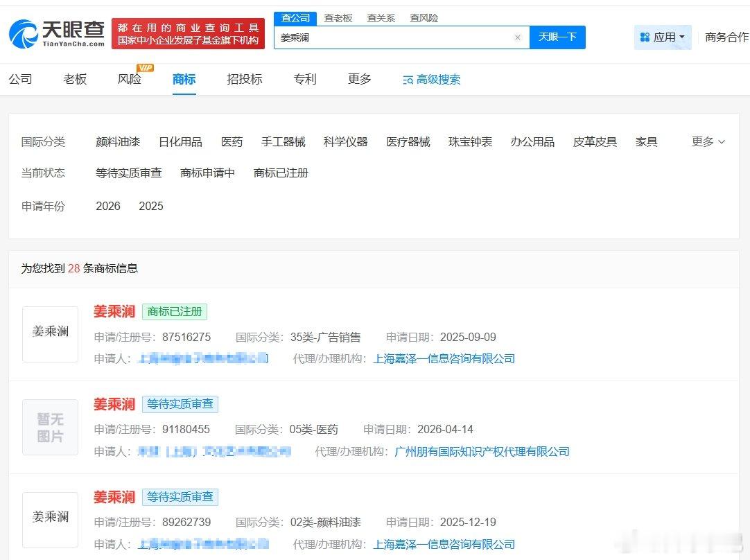
Task: Filter by 医疗器械 category
Action: coord(408,142)
